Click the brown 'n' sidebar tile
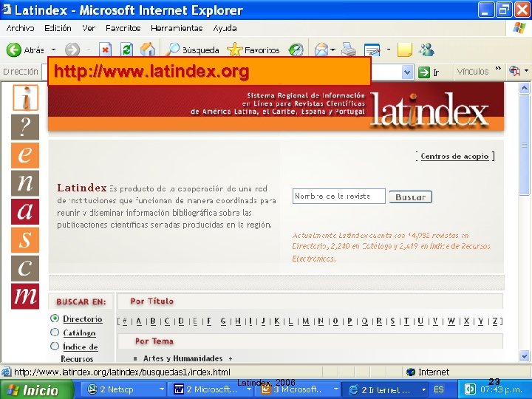532x399 pixels. [25, 183]
